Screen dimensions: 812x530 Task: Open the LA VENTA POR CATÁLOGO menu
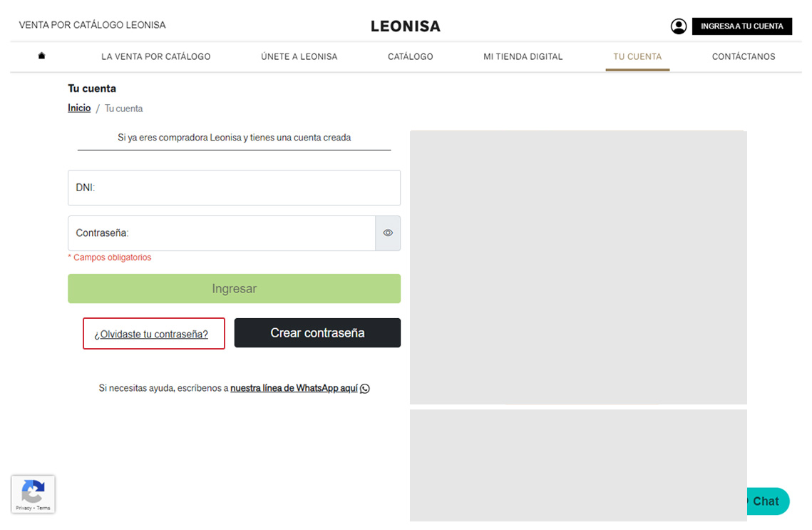[x=155, y=56]
